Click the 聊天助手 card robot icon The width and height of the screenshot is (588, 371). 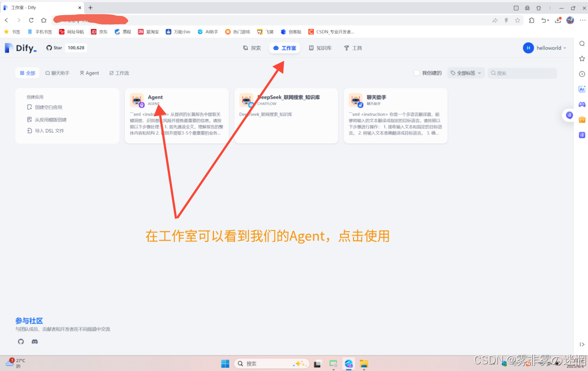pyautogui.click(x=356, y=101)
